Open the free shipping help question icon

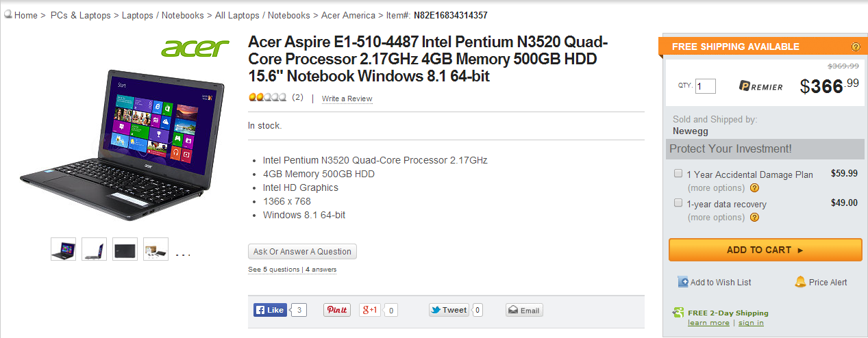click(856, 47)
